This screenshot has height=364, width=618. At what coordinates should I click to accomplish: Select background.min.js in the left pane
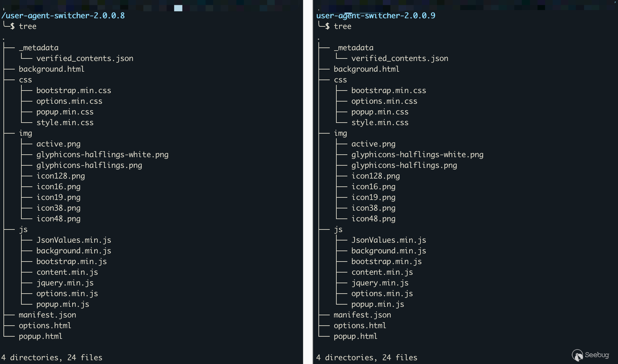click(x=74, y=251)
